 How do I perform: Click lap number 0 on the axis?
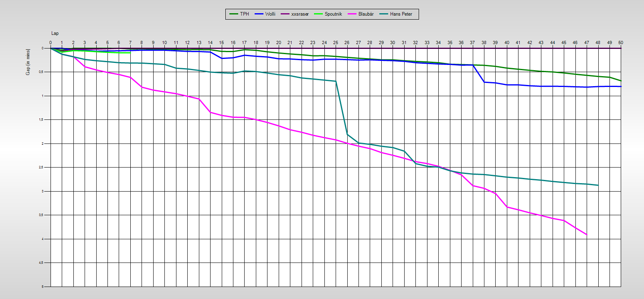tap(51, 42)
